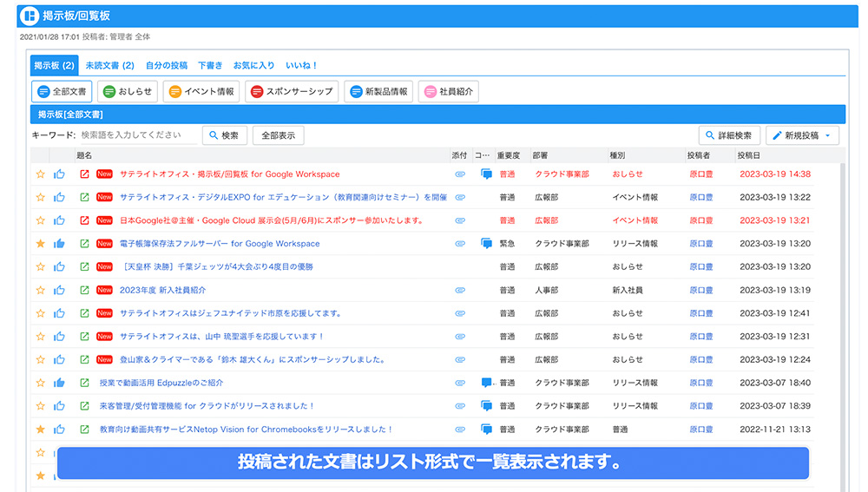
Task: Toggle star on first row dated 14:38
Action: 41,174
